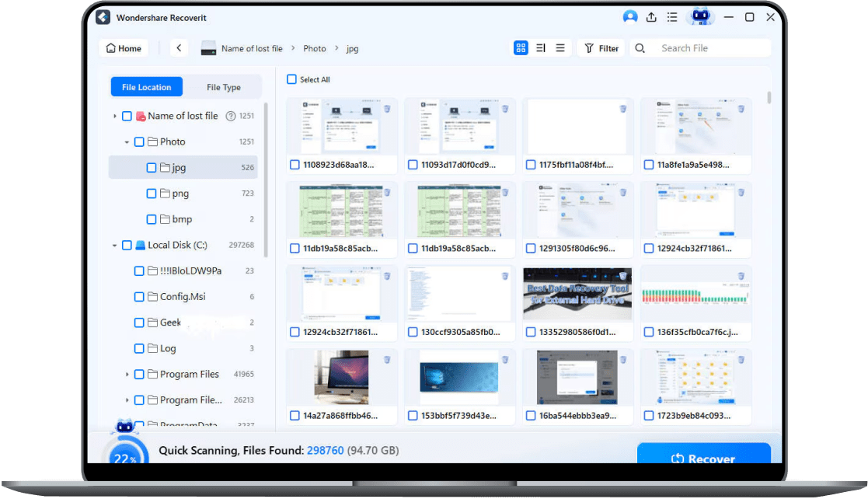Switch to compact list view icon
This screenshot has width=868, height=499.
click(x=560, y=48)
